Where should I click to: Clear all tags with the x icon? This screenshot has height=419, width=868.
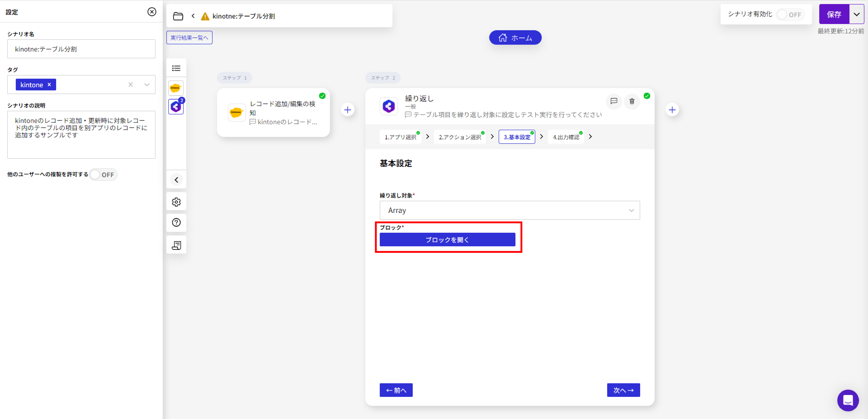131,85
